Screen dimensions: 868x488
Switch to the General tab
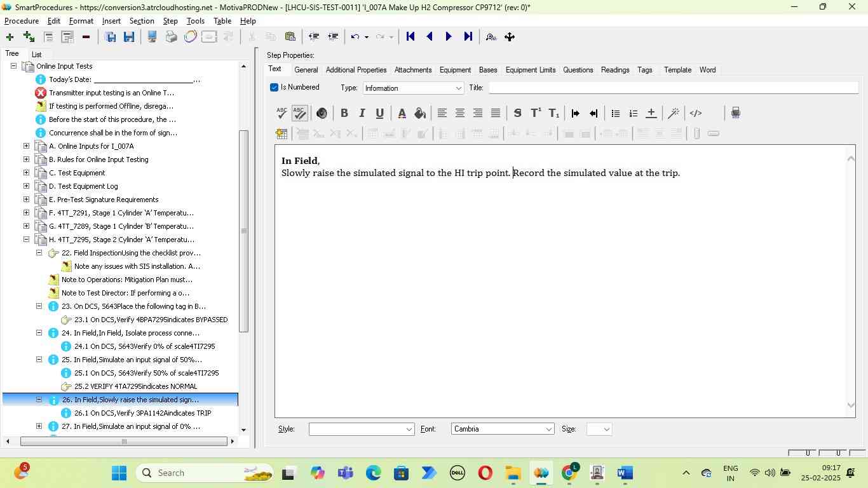tap(306, 70)
